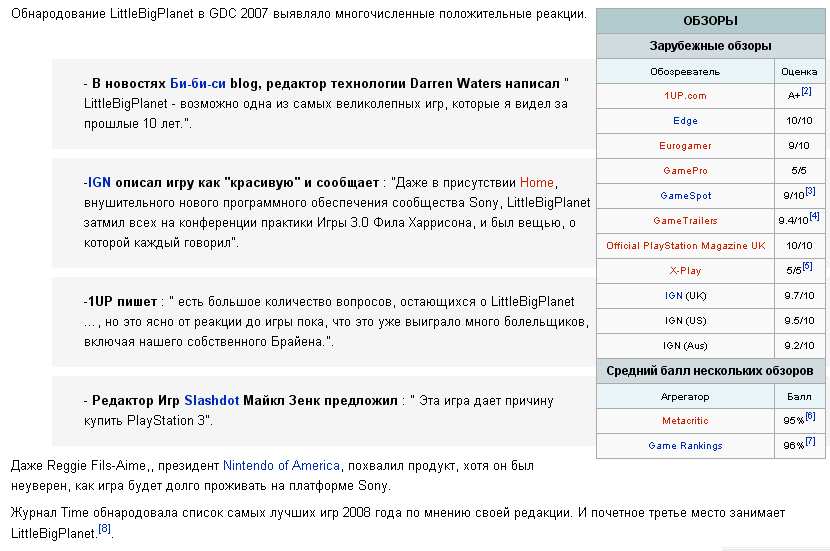The image size is (830, 551).
Task: Select the 9.5/10 score cell
Action: (799, 320)
